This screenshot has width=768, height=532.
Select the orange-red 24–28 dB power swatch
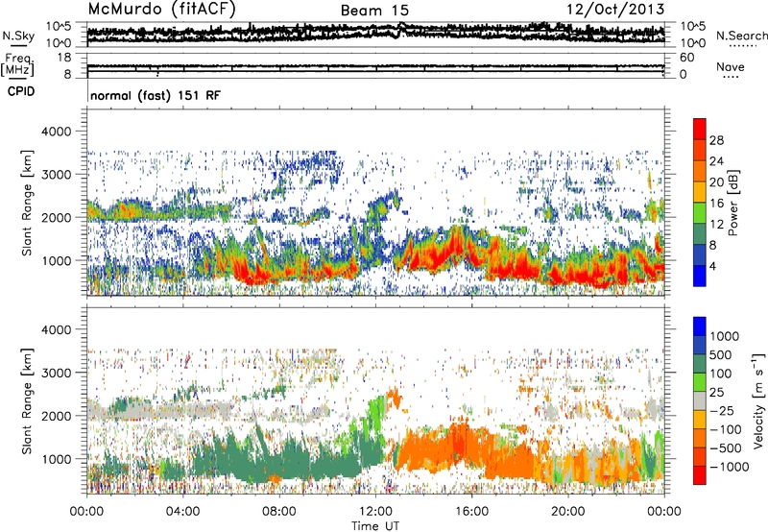coord(700,150)
